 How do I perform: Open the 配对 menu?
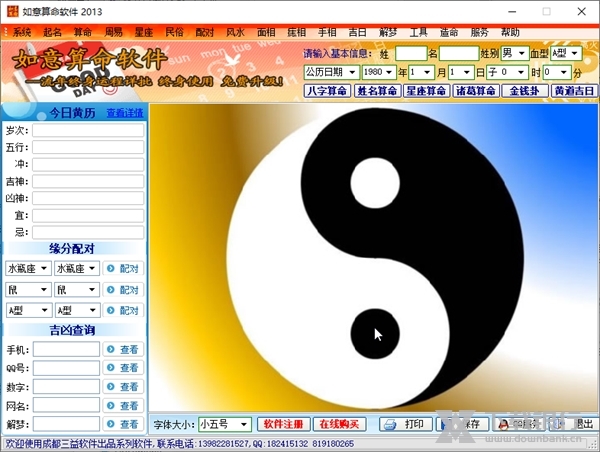pos(205,32)
